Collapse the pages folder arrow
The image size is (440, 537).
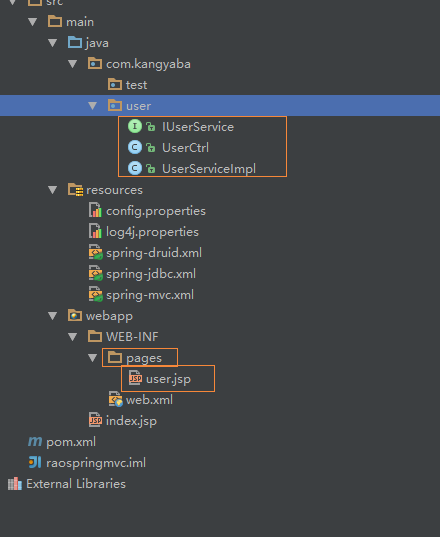[93, 358]
